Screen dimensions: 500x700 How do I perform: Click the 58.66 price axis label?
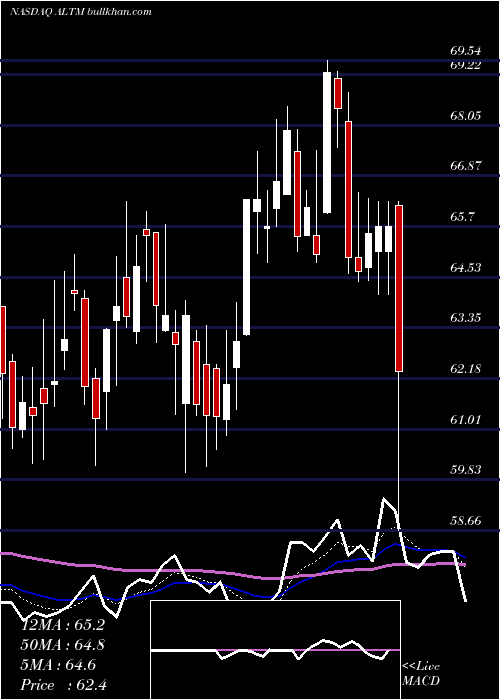click(x=466, y=521)
